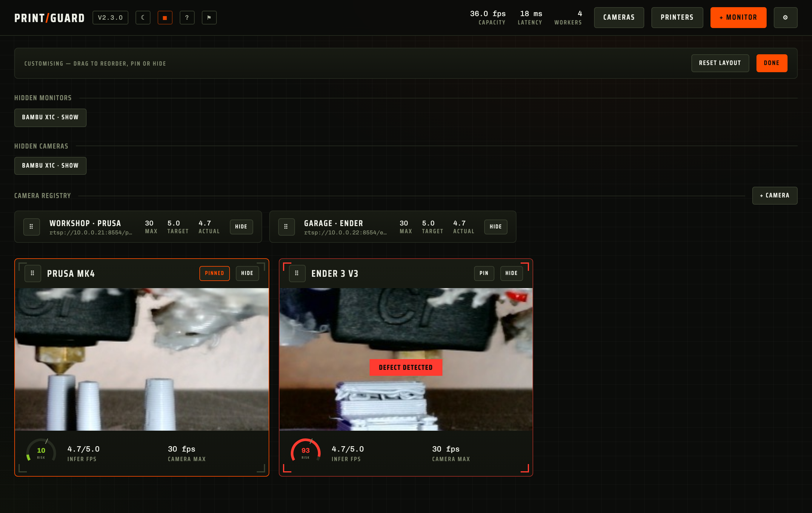Click the Prusa MK4 title
Screen dimensions: 812x513
click(x=71, y=274)
